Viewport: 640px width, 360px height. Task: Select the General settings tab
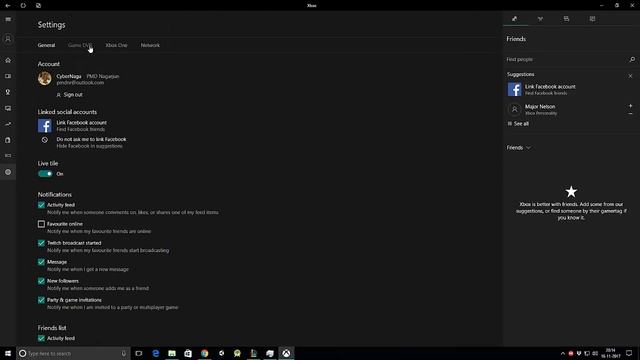[46, 45]
